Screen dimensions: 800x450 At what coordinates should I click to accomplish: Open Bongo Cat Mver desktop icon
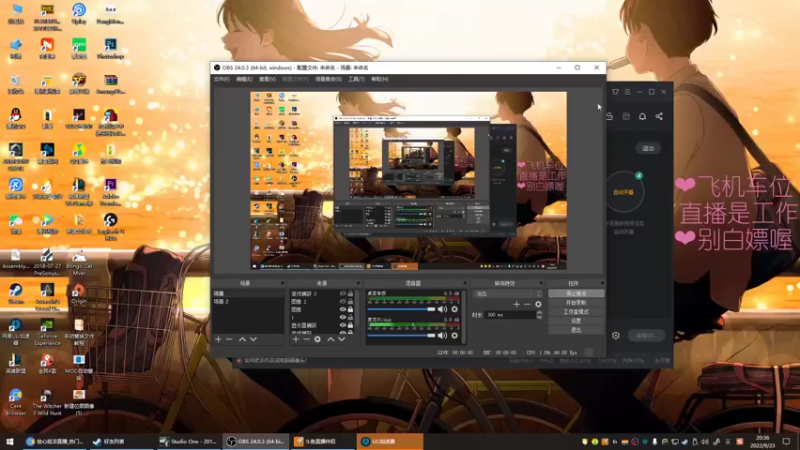click(x=79, y=262)
